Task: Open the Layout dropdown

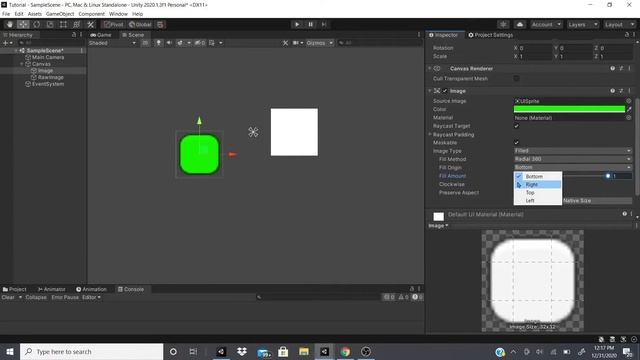Action: (x=619, y=24)
